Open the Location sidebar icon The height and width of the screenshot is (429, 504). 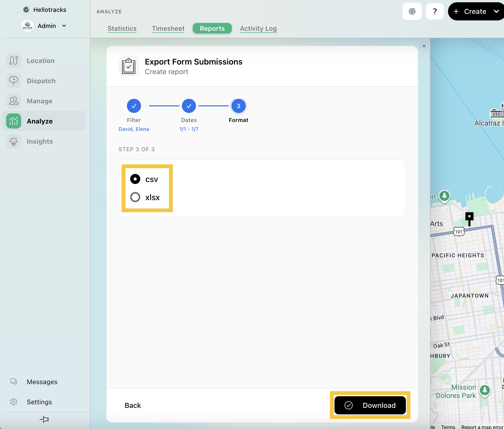pos(14,61)
